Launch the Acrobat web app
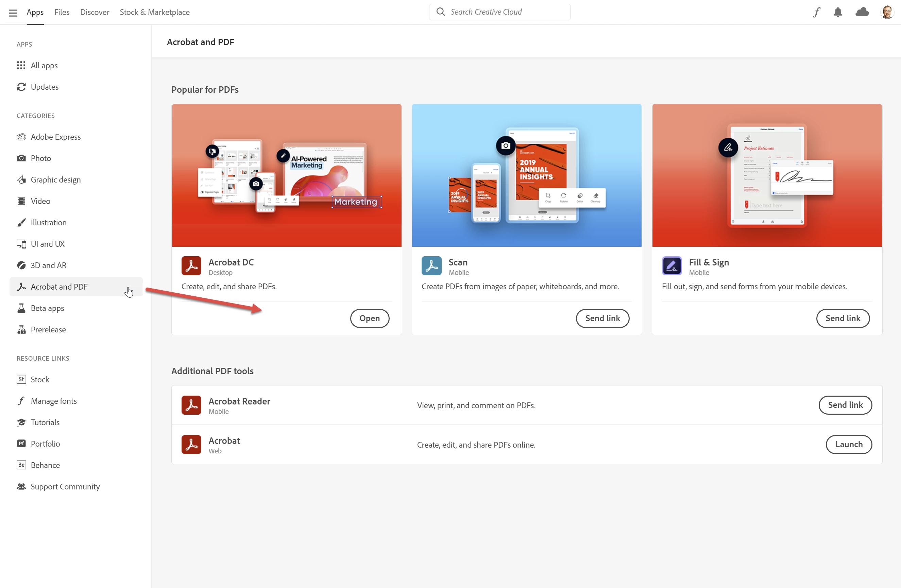Viewport: 901px width, 588px height. click(x=848, y=445)
